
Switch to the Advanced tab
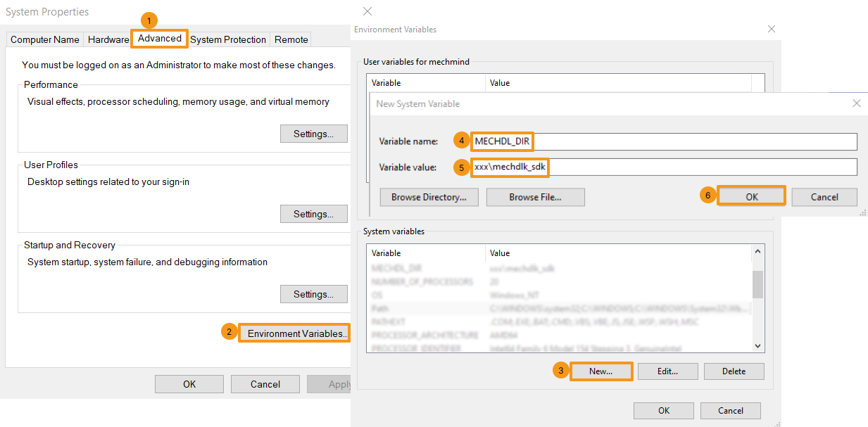(160, 39)
